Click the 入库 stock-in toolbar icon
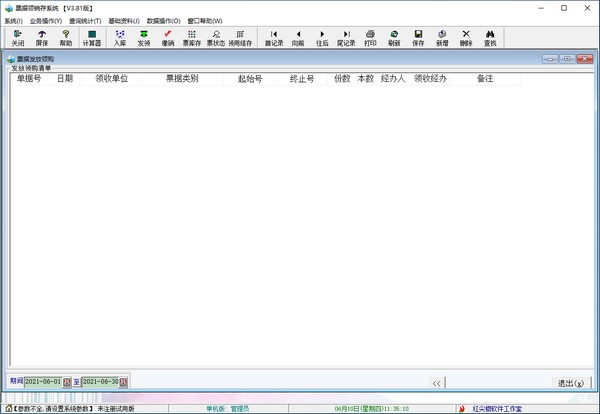 point(120,38)
